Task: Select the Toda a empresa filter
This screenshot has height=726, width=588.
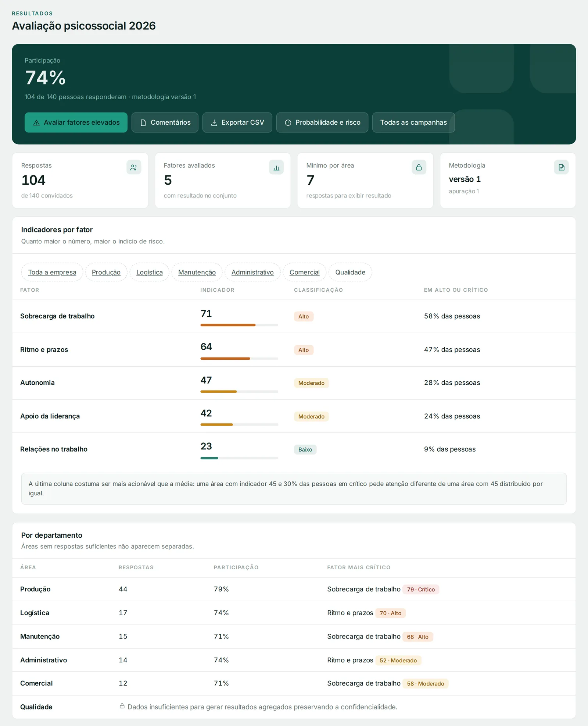Action: coord(52,272)
